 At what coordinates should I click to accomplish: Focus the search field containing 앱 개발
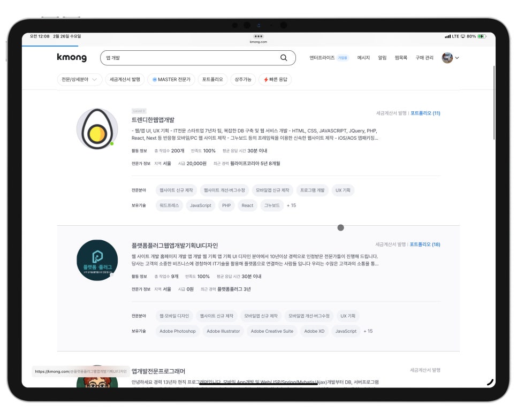coord(198,58)
